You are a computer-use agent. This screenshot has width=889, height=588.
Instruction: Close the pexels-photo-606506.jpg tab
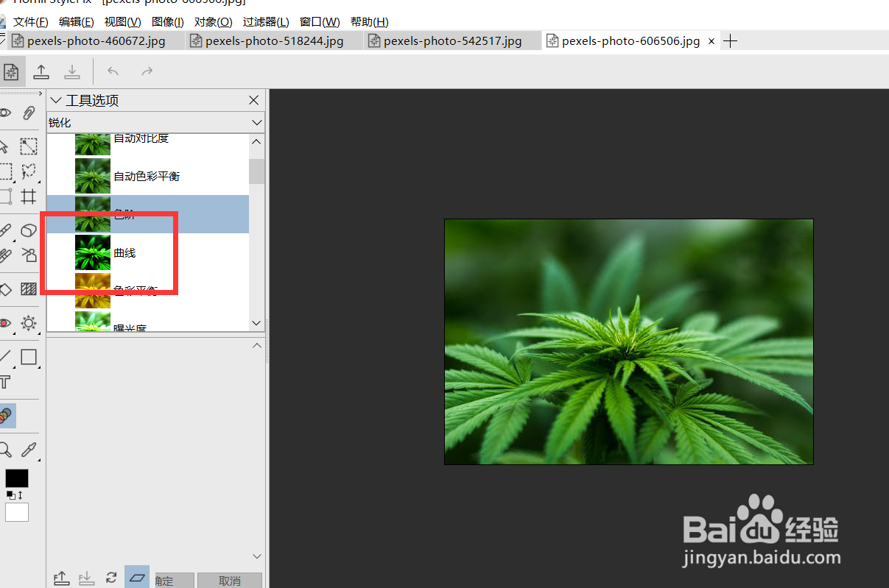[x=711, y=41]
